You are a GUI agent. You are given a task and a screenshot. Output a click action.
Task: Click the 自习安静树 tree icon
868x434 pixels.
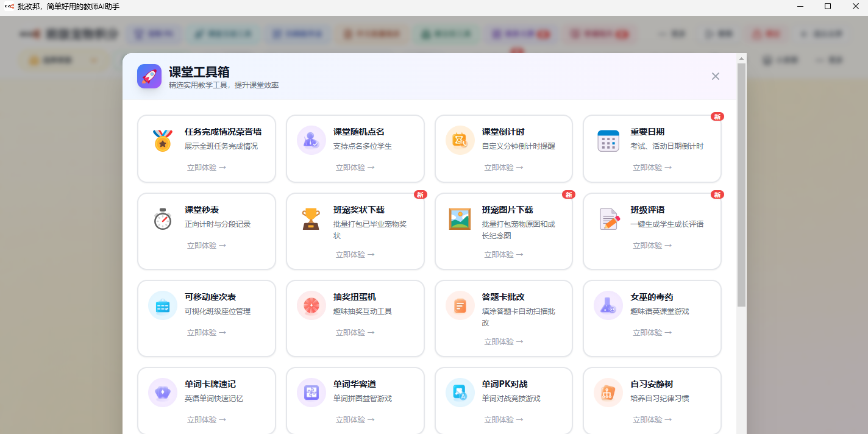pos(608,393)
